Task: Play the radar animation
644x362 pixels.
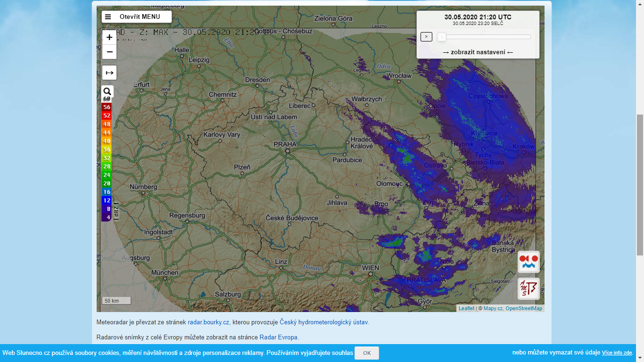Action: (426, 37)
